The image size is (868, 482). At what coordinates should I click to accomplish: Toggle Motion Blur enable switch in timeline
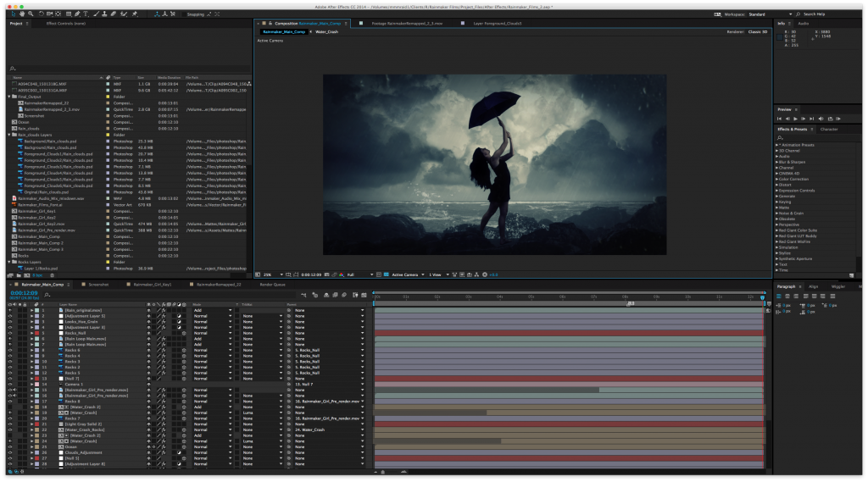pyautogui.click(x=344, y=296)
